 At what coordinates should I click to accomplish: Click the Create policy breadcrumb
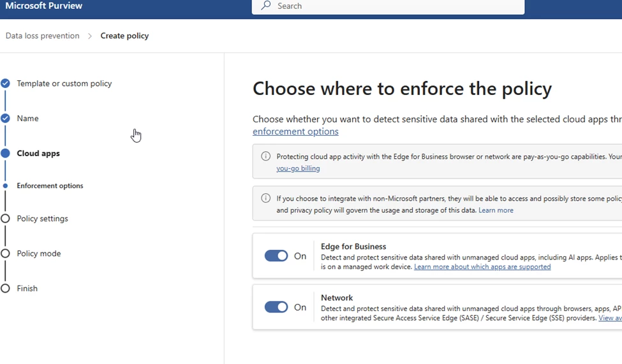click(124, 36)
